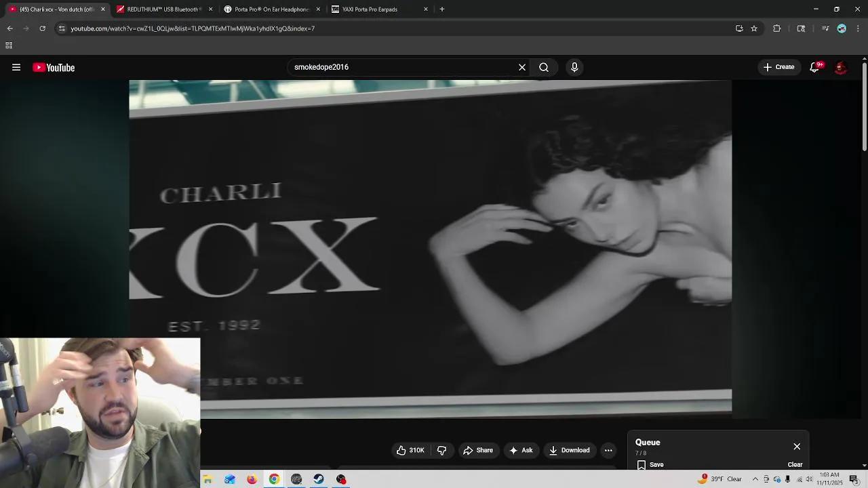Image resolution: width=868 pixels, height=488 pixels.
Task: Open Chrome from the taskbar
Action: click(274, 479)
